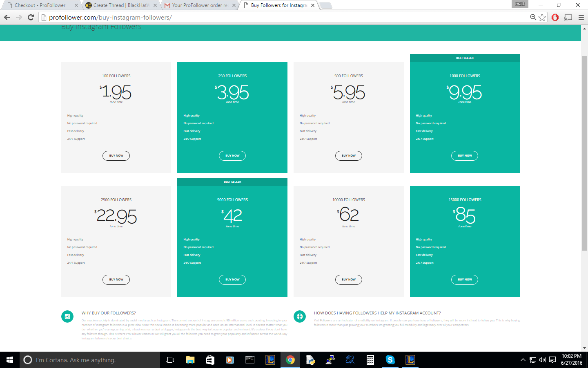Viewport: 588px width, 368px height.
Task: Open the orange media player taskbar icon
Action: 230,360
